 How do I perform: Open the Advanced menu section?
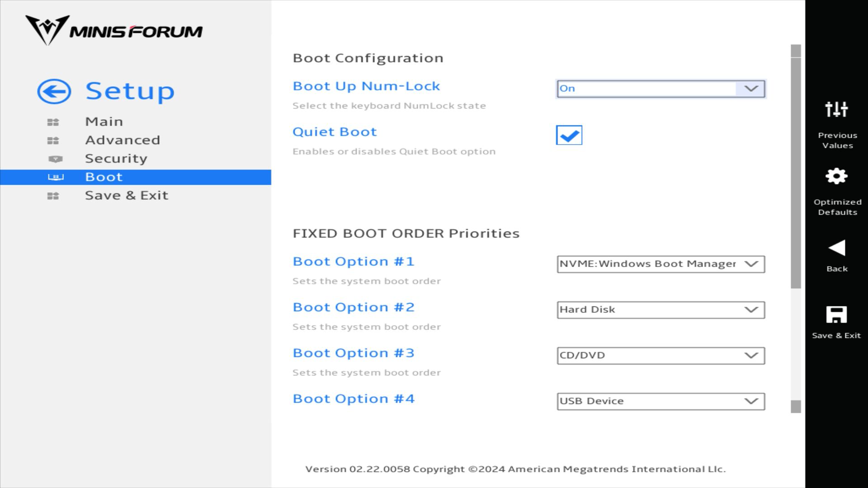[x=123, y=140]
